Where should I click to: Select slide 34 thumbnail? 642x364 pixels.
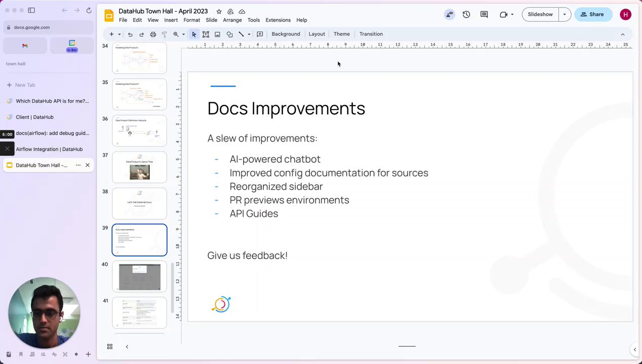point(140,58)
